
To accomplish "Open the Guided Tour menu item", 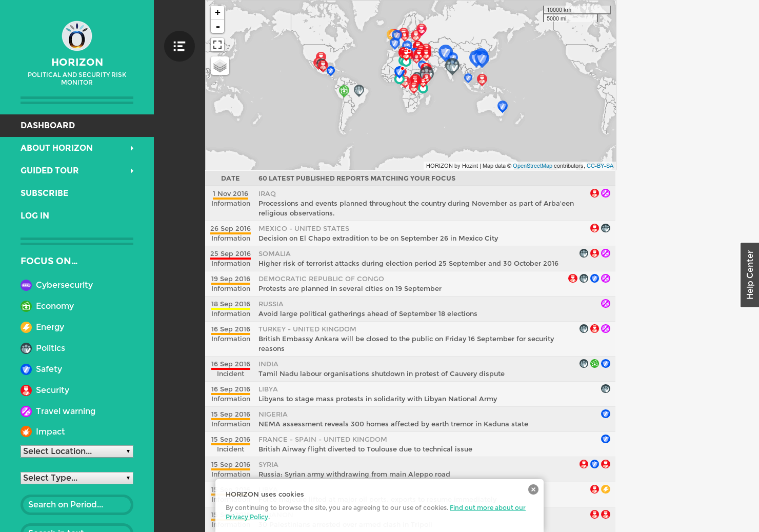I will click(x=49, y=171).
